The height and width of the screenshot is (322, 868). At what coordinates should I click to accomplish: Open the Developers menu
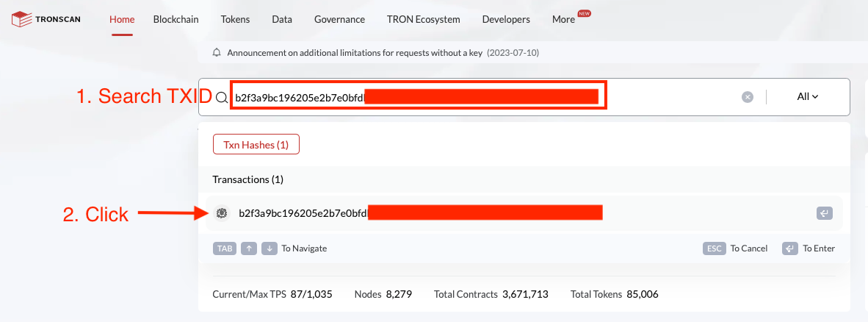(506, 19)
